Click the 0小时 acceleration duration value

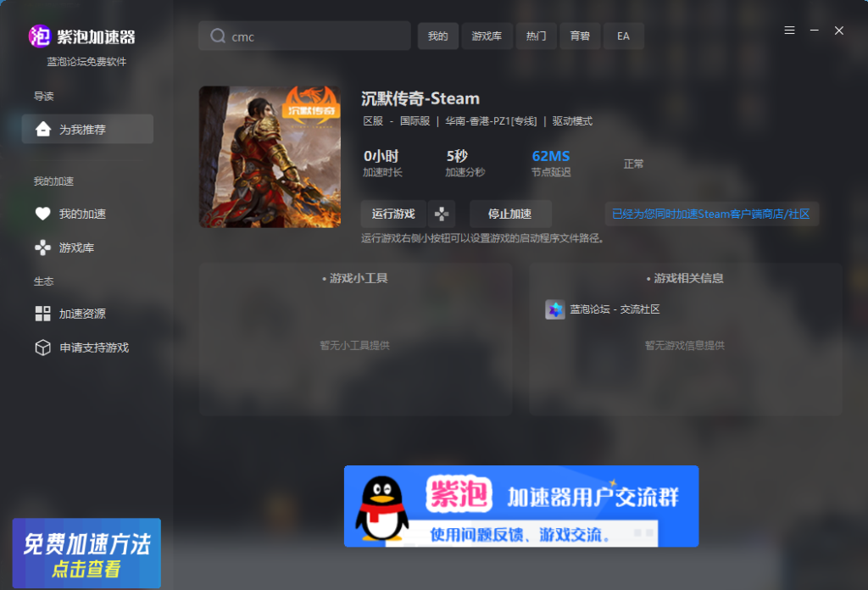381,156
